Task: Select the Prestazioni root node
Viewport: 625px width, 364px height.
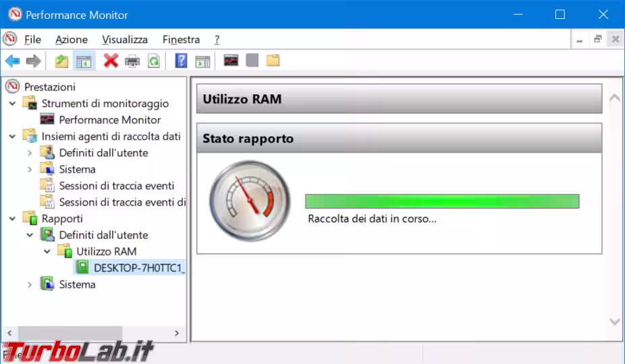Action: [x=50, y=87]
